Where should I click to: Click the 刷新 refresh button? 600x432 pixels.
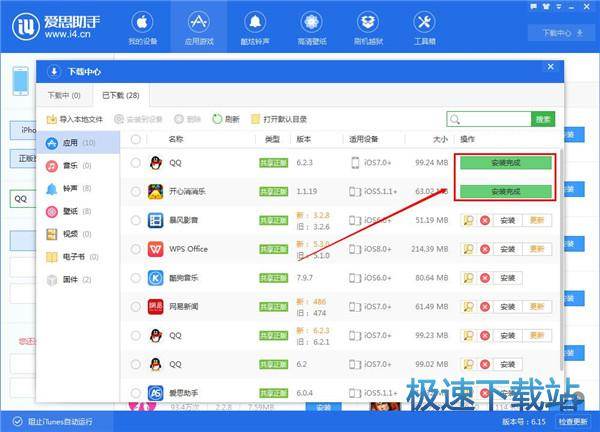[226, 119]
